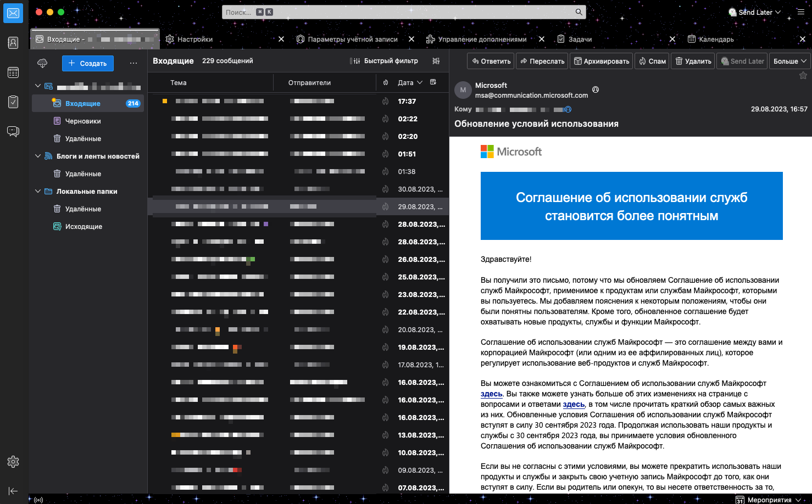
Task: Collapse the spaces toolbar arrow
Action: (13, 491)
